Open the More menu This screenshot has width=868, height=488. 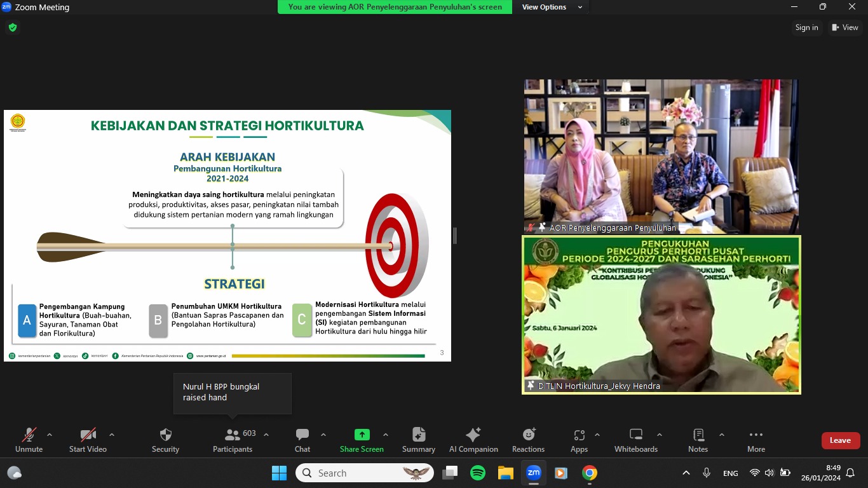click(x=756, y=440)
